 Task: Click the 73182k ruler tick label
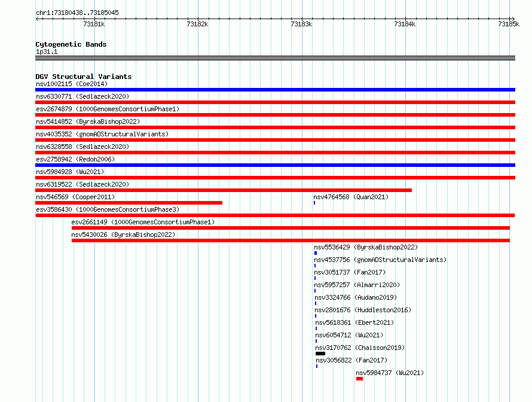(197, 24)
